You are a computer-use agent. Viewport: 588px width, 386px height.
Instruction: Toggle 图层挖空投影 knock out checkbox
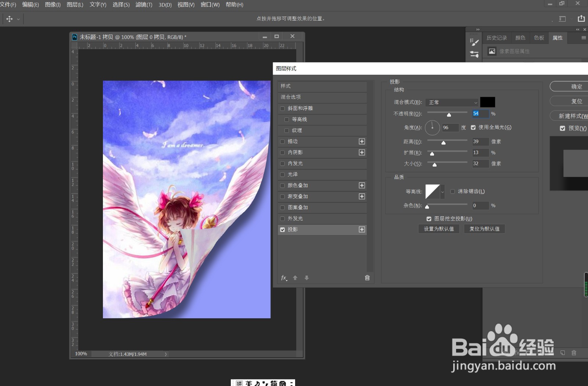pyautogui.click(x=429, y=219)
